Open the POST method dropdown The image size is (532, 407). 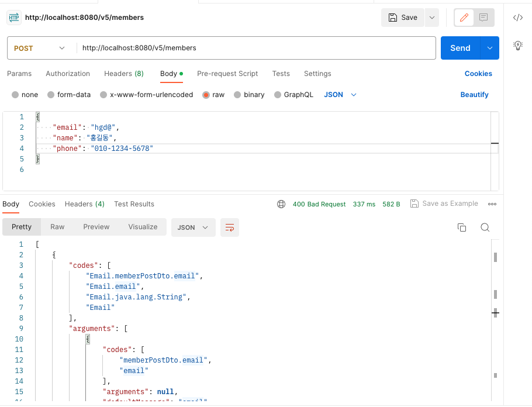point(39,48)
